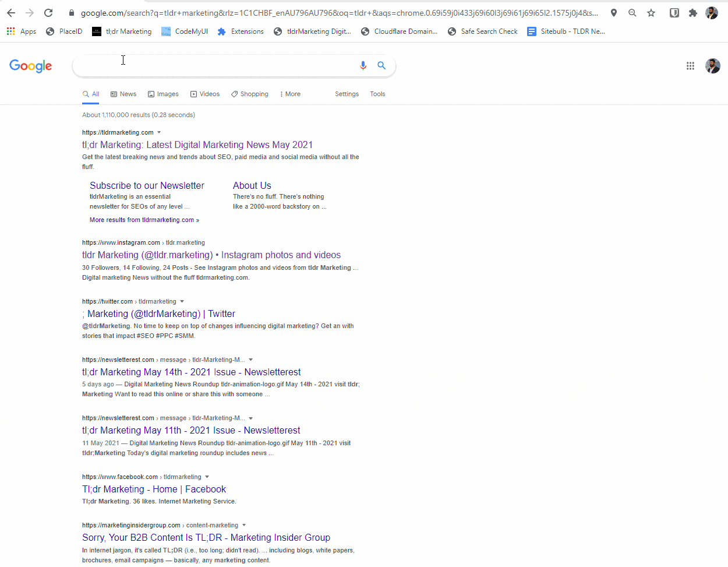Click the 'About 1,110,000 results' stats text
The height and width of the screenshot is (567, 728).
point(139,115)
